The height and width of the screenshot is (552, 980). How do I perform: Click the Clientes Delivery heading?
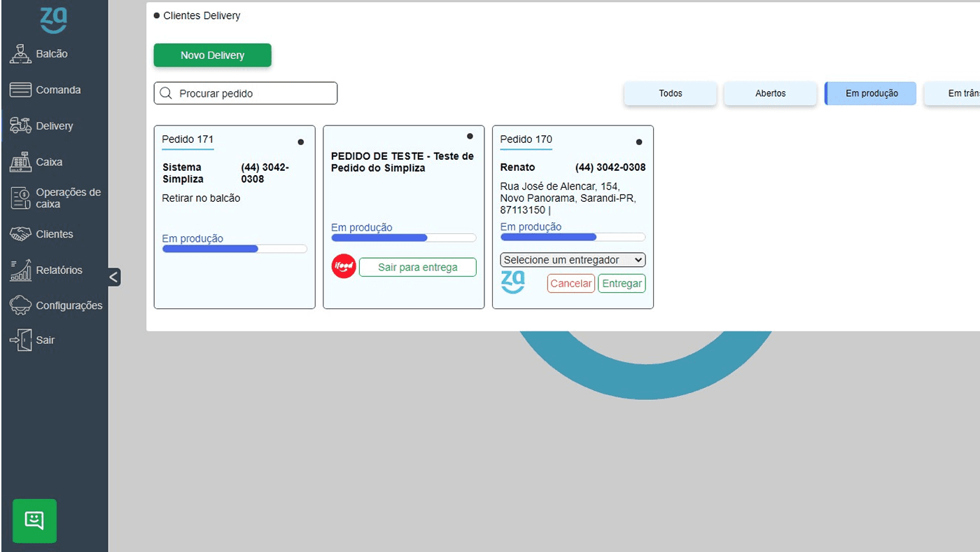[202, 15]
